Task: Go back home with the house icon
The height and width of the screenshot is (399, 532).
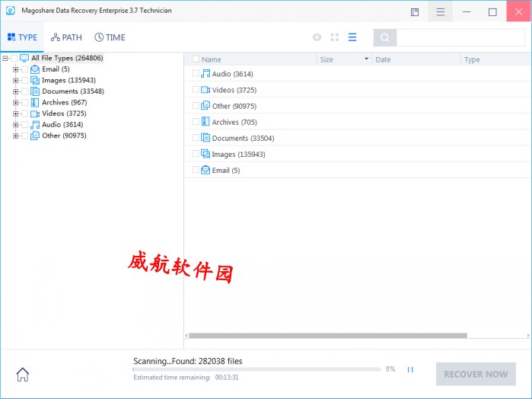Action: click(x=23, y=374)
